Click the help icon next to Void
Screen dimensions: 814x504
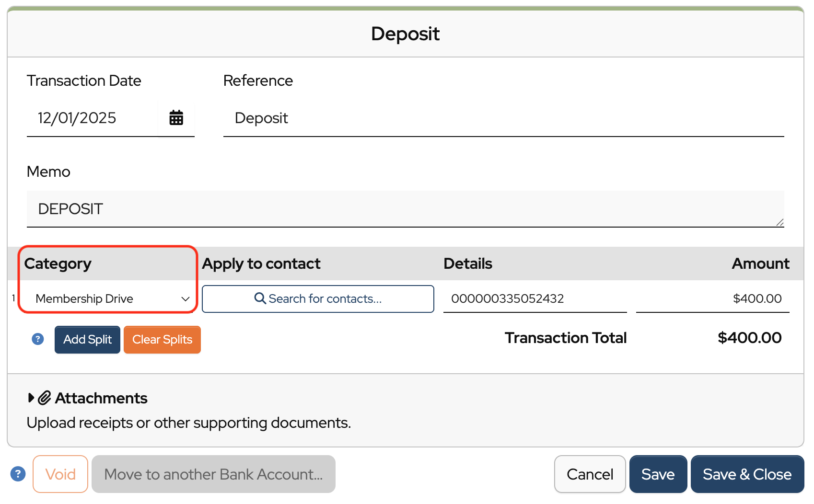pyautogui.click(x=18, y=474)
